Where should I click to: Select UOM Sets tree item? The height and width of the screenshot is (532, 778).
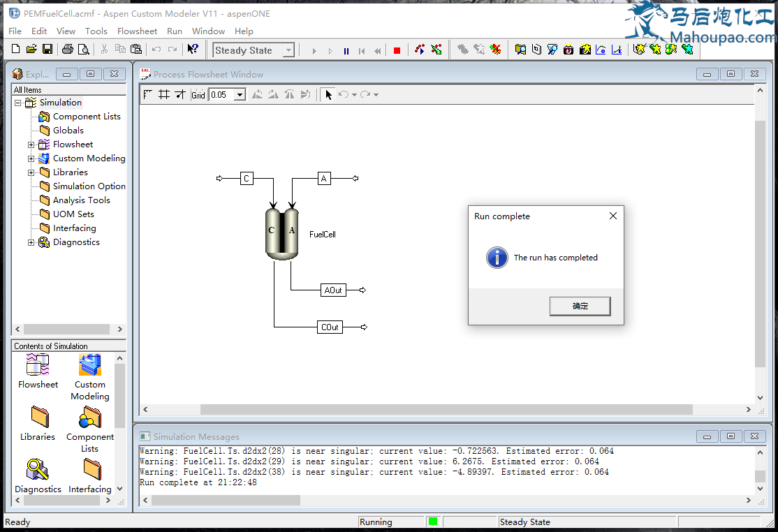pyautogui.click(x=73, y=214)
